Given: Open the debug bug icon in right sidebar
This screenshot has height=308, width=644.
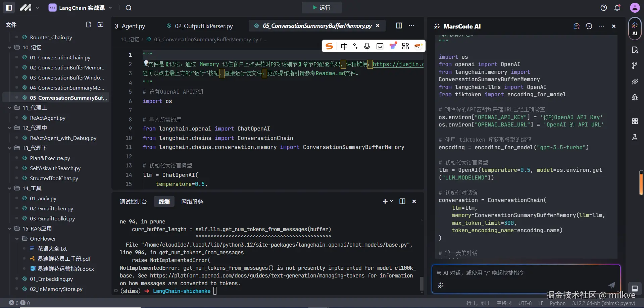Looking at the screenshot, I should (x=635, y=97).
